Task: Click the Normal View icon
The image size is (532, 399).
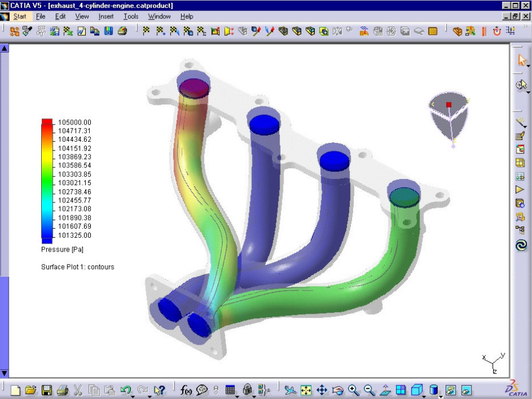Action: tap(385, 390)
